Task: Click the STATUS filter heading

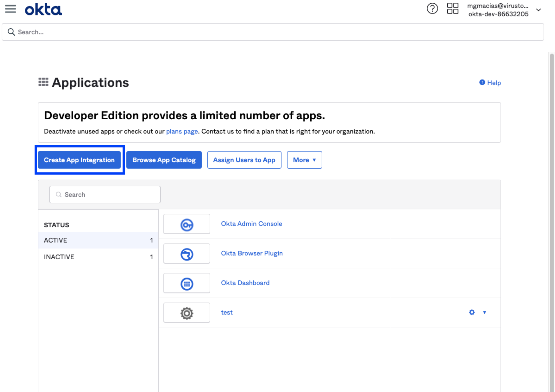Action: coord(56,225)
